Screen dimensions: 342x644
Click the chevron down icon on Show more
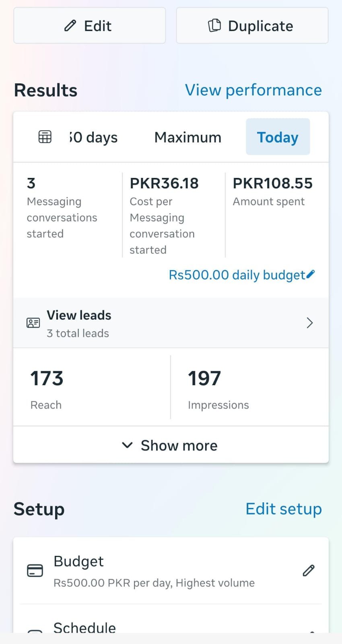tap(127, 445)
